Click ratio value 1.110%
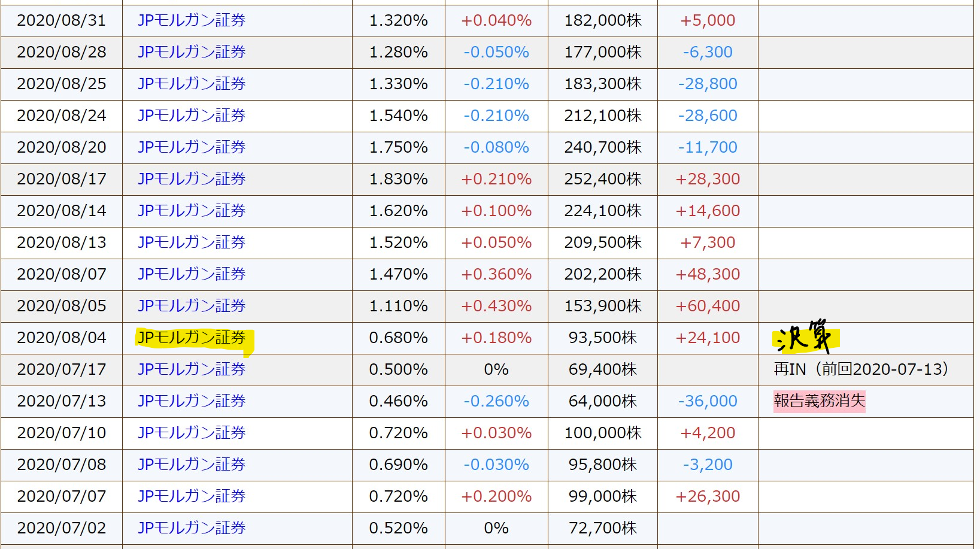 pyautogui.click(x=398, y=306)
